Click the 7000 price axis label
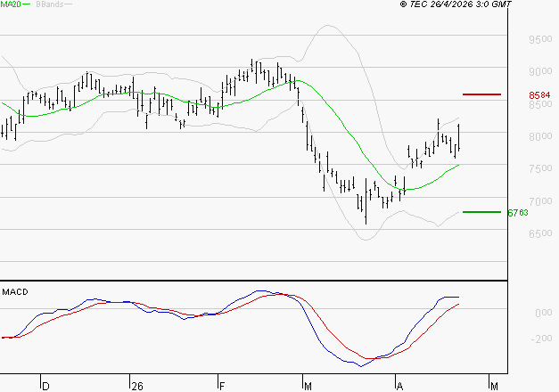Screen dimensions: 559x392 (x=540, y=201)
